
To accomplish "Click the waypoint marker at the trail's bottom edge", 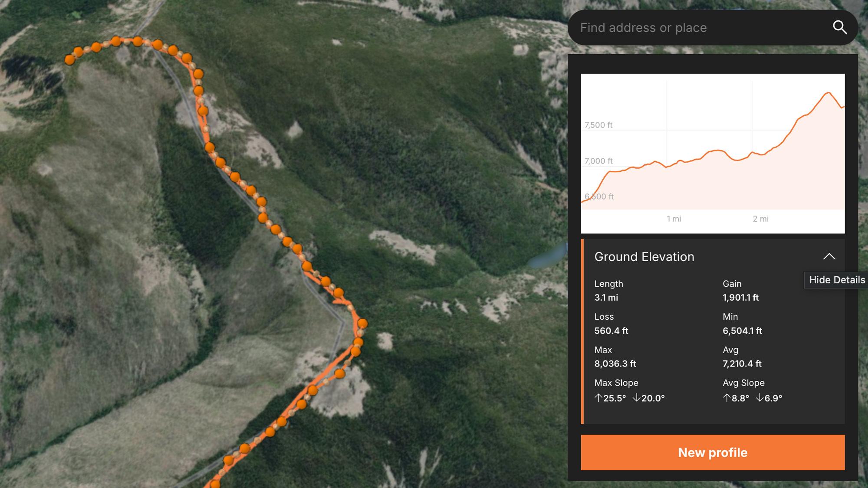I will tap(215, 485).
